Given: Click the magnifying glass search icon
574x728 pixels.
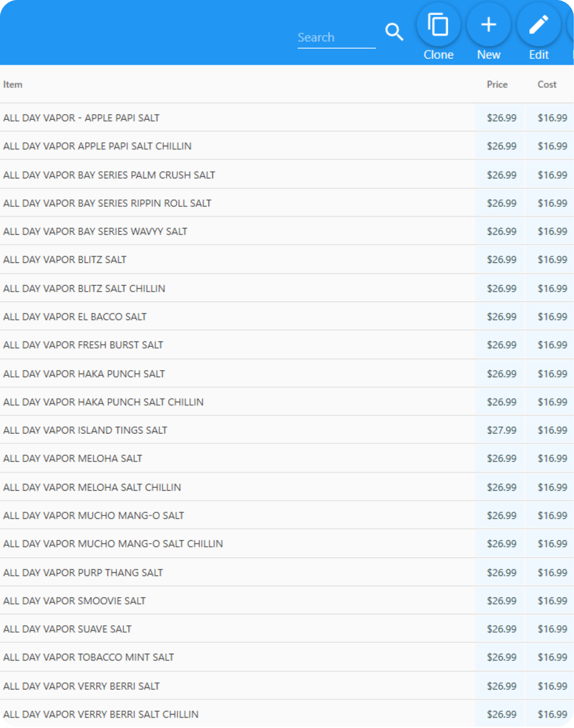Looking at the screenshot, I should point(394,32).
